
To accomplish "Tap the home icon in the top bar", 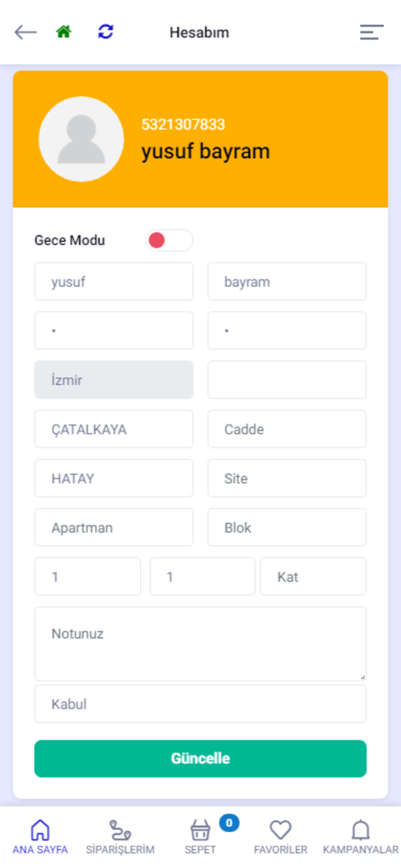I will pyautogui.click(x=64, y=32).
